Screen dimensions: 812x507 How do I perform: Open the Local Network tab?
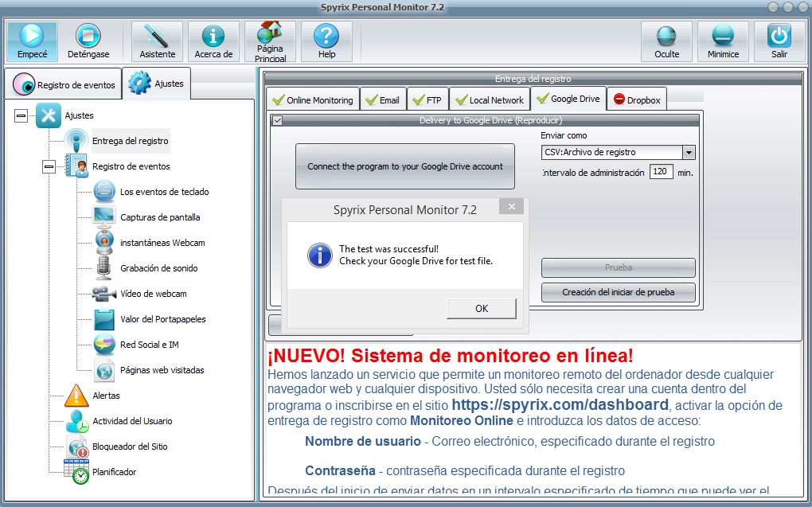[490, 100]
